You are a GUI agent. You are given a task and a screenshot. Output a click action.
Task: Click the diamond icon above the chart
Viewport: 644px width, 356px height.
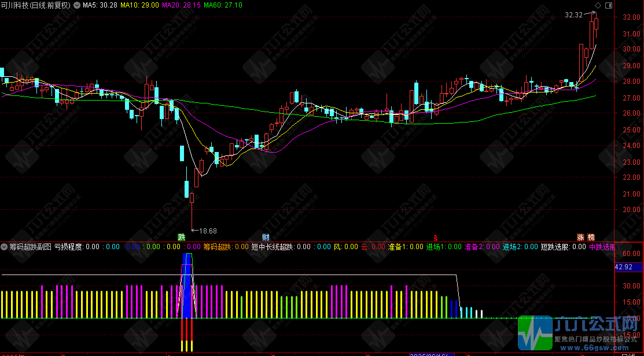coord(598,5)
